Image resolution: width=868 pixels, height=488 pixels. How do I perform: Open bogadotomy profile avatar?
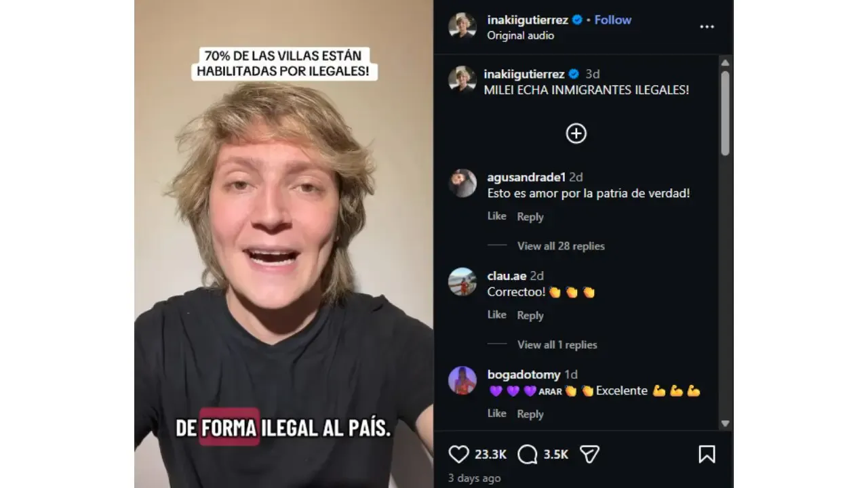[462, 381]
